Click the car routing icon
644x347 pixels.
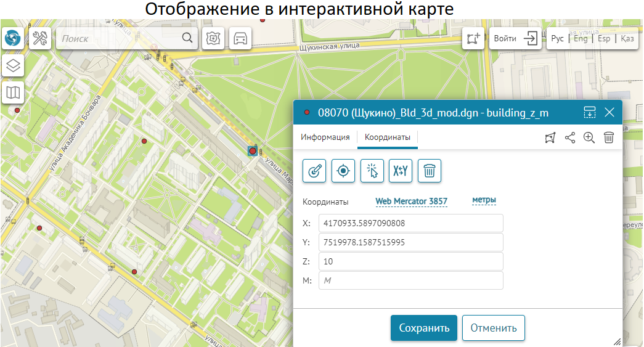(240, 38)
